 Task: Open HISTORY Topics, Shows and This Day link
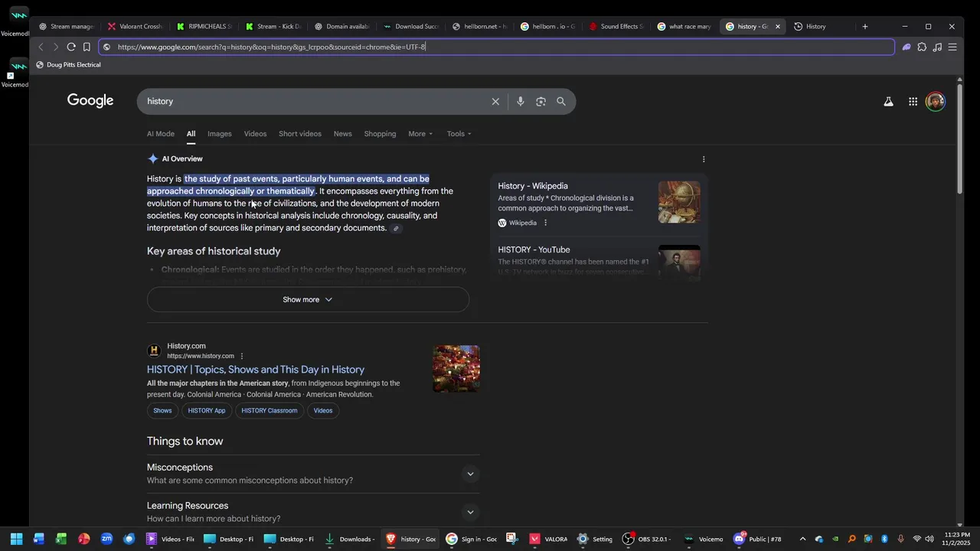pyautogui.click(x=256, y=370)
